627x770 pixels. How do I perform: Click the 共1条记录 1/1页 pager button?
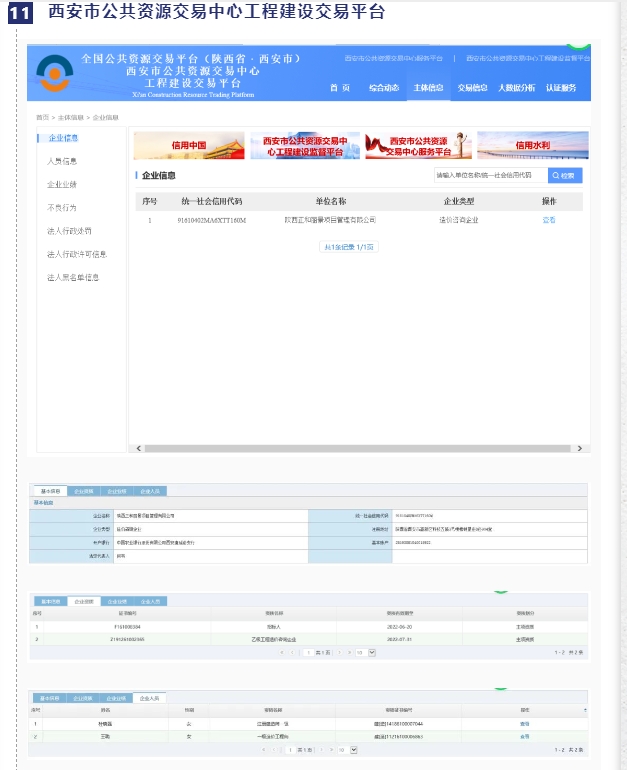coord(349,247)
